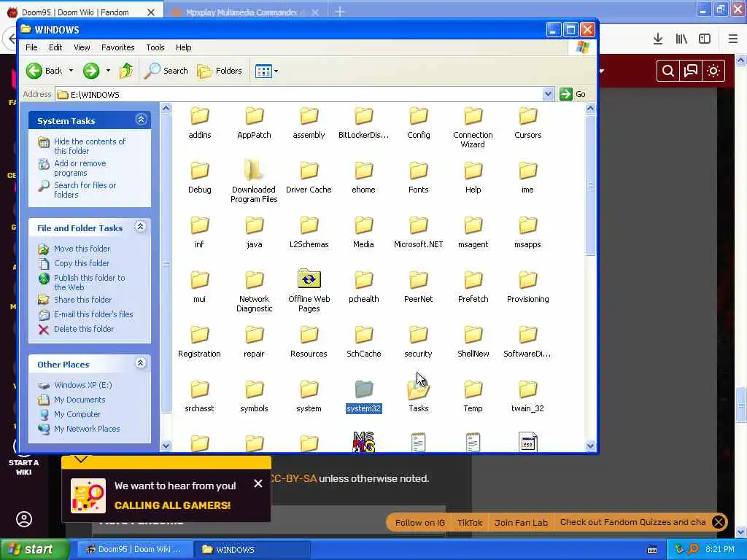Click the Windows Start button
747x560 pixels.
tap(35, 549)
